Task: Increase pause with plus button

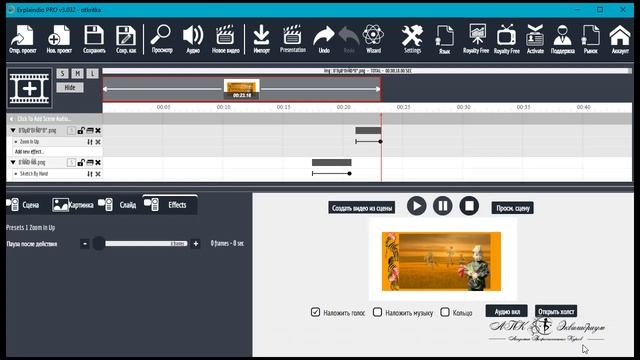Action: point(196,244)
